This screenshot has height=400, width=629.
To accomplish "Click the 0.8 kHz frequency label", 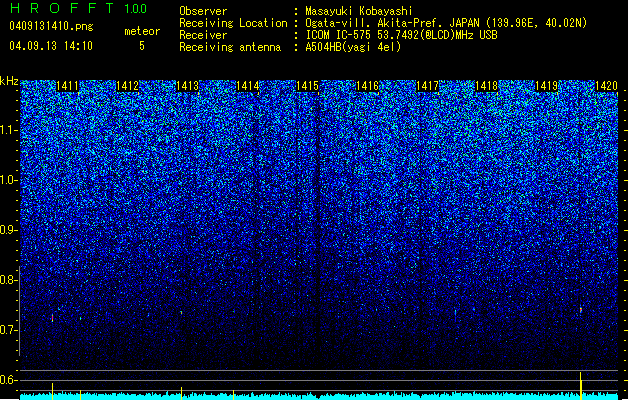I will [8, 280].
